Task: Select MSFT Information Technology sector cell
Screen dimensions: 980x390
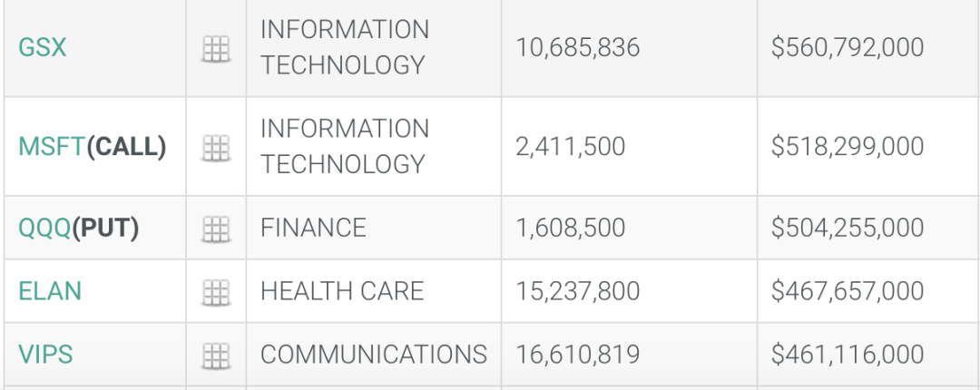Action: [344, 146]
